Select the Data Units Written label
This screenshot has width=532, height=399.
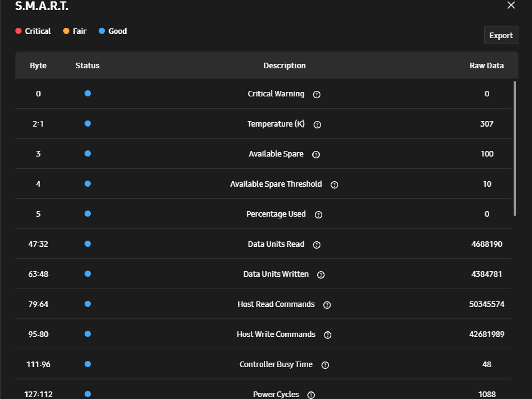click(276, 274)
